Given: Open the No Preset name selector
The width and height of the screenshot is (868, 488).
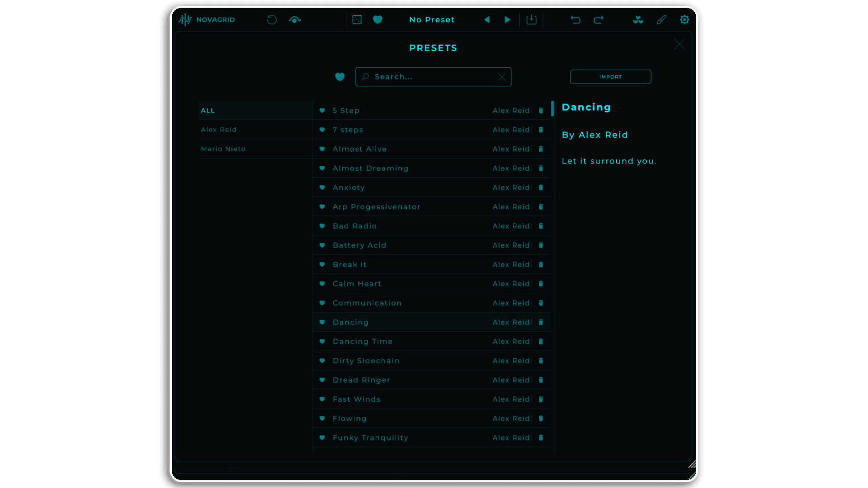Looking at the screenshot, I should click(432, 19).
